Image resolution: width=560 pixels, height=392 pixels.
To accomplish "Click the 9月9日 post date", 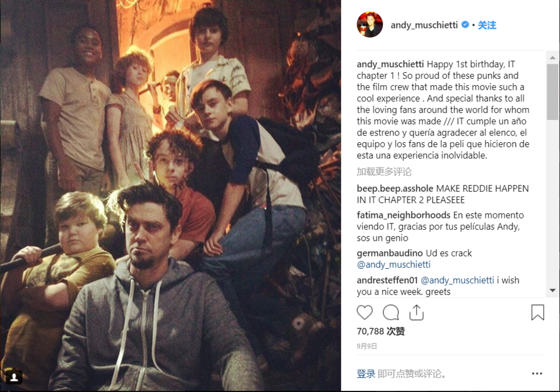I will 367,346.
